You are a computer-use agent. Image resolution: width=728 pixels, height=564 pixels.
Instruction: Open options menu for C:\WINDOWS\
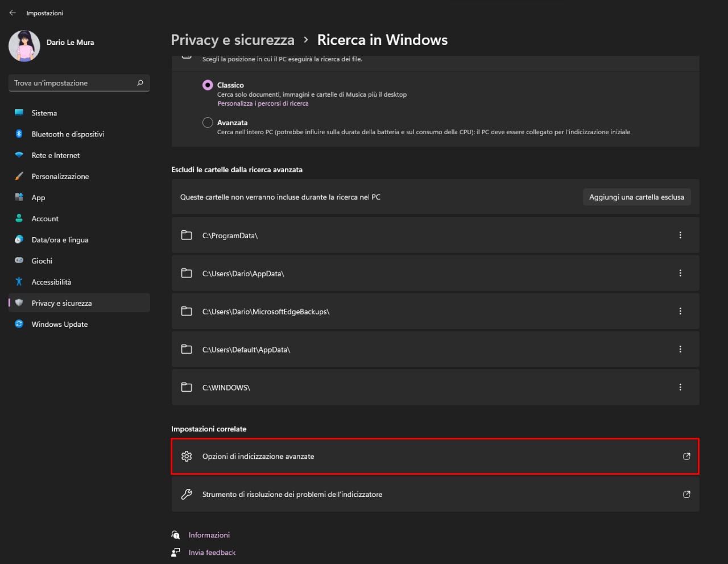pos(680,387)
